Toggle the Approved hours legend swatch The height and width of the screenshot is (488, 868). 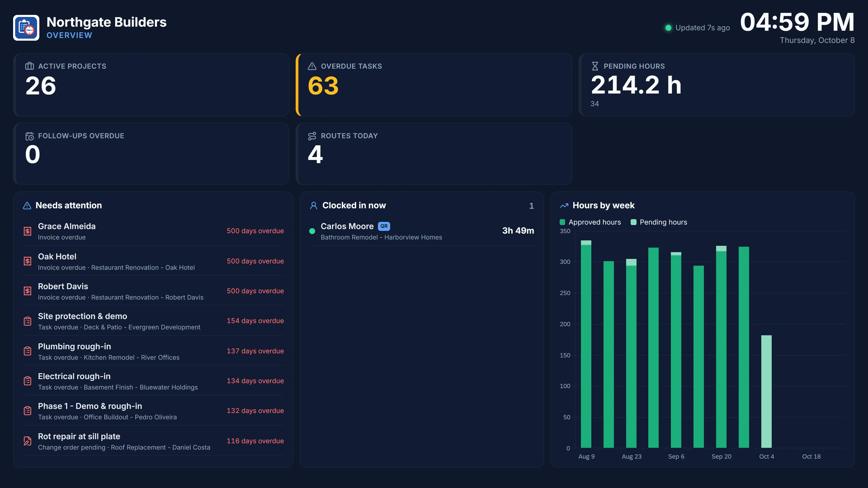(x=562, y=222)
